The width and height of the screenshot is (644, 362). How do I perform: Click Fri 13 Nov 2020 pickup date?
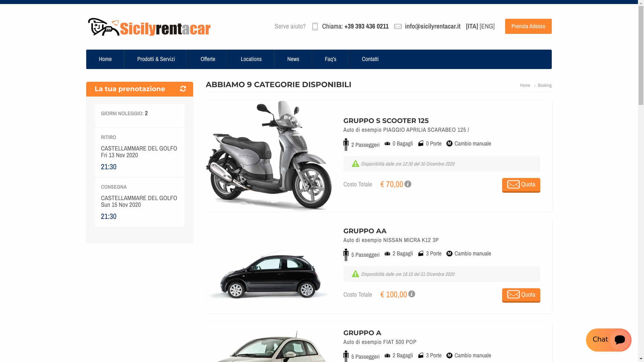coord(119,155)
